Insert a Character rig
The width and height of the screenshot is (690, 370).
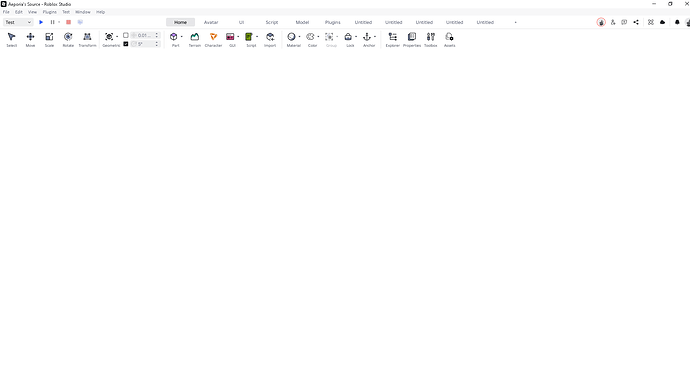coord(213,39)
